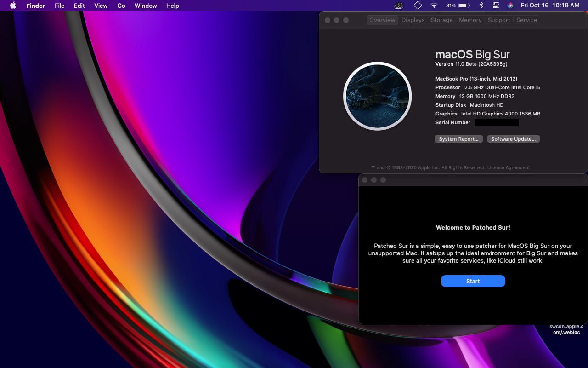Switch to the Displays tab
The height and width of the screenshot is (368, 588).
pyautogui.click(x=413, y=20)
